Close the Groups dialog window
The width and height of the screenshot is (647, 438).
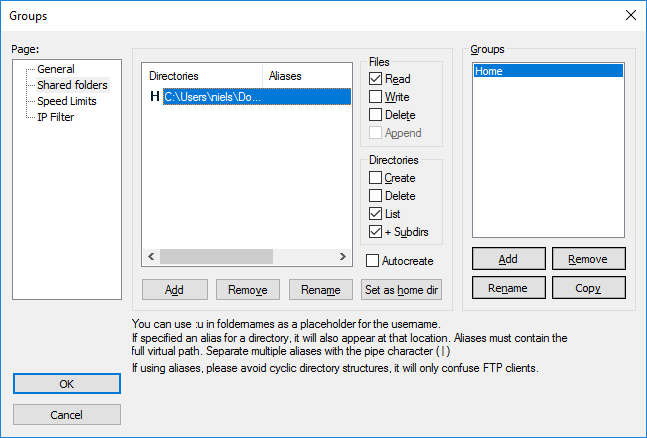(x=629, y=15)
